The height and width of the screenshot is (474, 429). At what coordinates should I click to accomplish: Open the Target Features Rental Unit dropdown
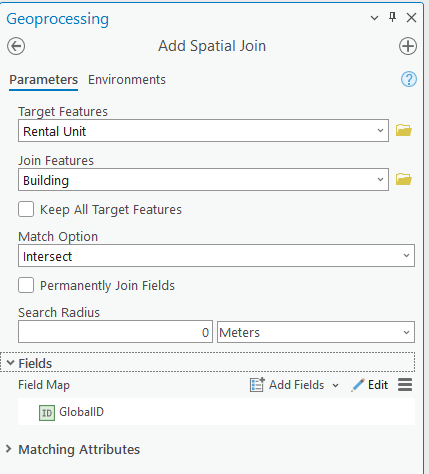[x=203, y=131]
